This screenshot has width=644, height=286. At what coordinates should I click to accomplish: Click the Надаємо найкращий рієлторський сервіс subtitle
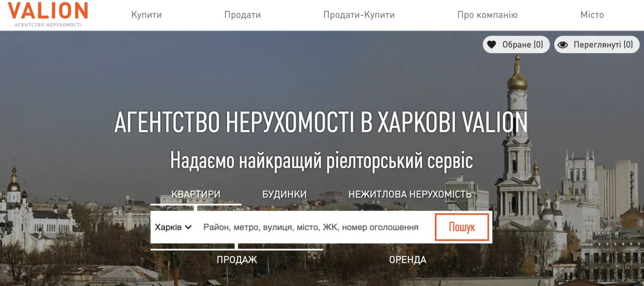click(322, 161)
